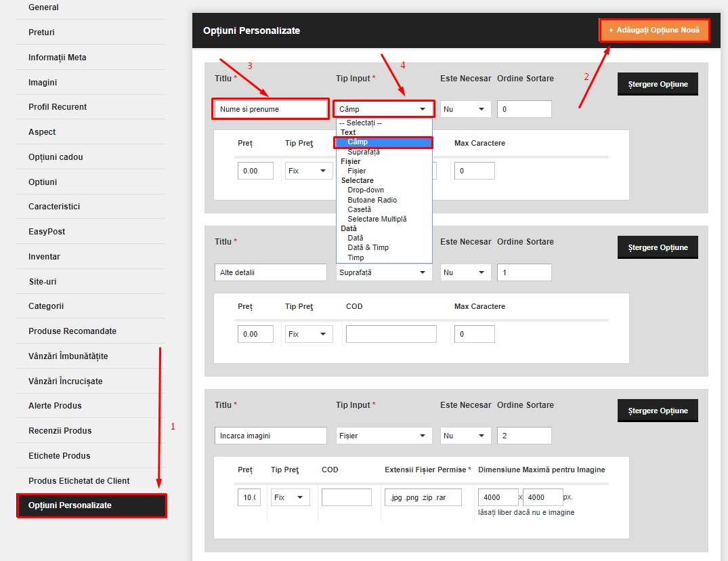
Task: Delete the Nume si prenume option
Action: click(658, 84)
